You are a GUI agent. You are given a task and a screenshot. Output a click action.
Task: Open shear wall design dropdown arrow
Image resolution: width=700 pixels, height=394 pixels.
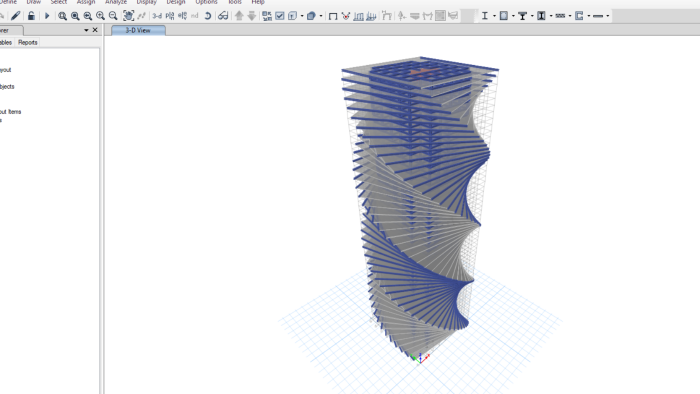coord(589,16)
